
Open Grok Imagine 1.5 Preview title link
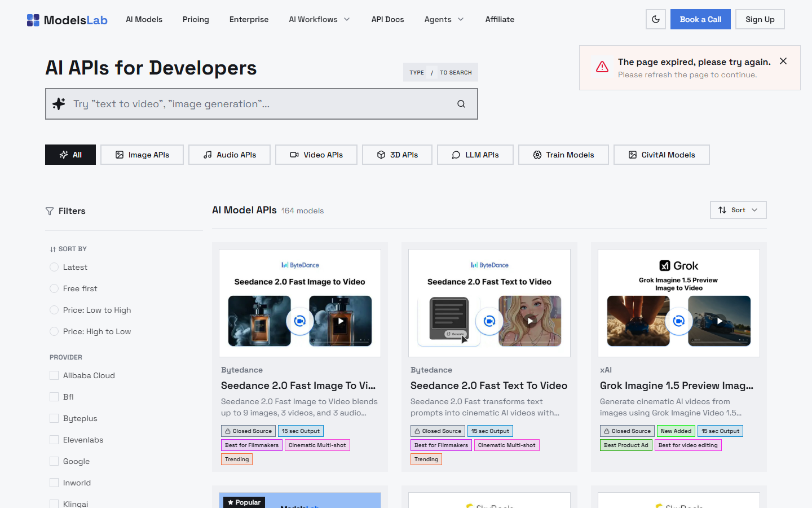click(677, 386)
